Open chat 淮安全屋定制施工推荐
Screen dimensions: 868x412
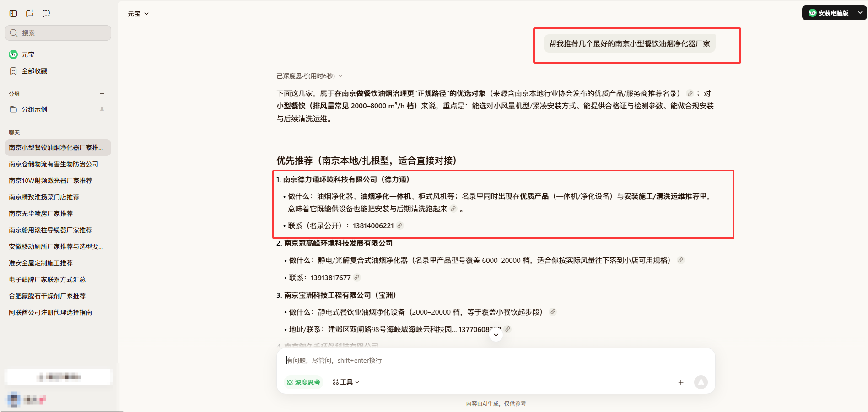click(x=58, y=263)
